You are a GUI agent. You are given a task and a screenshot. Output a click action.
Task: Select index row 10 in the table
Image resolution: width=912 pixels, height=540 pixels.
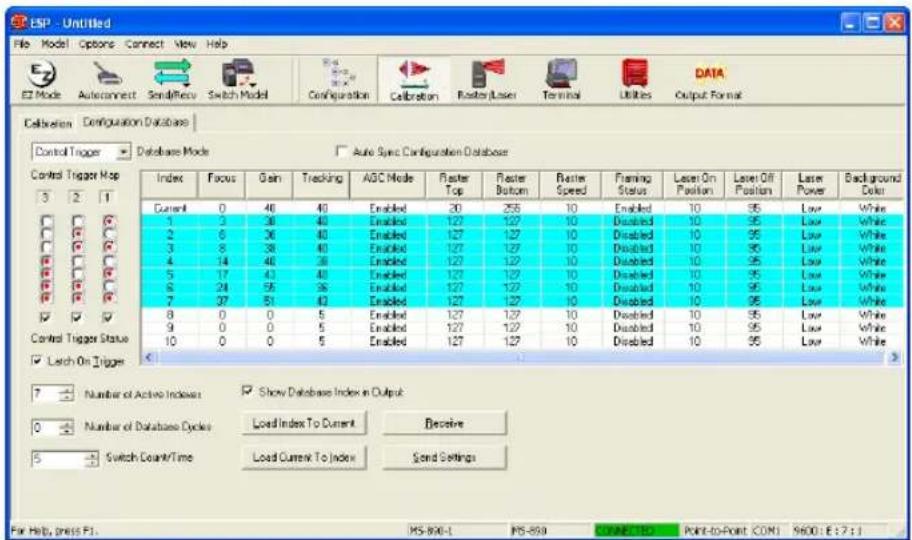click(522, 342)
